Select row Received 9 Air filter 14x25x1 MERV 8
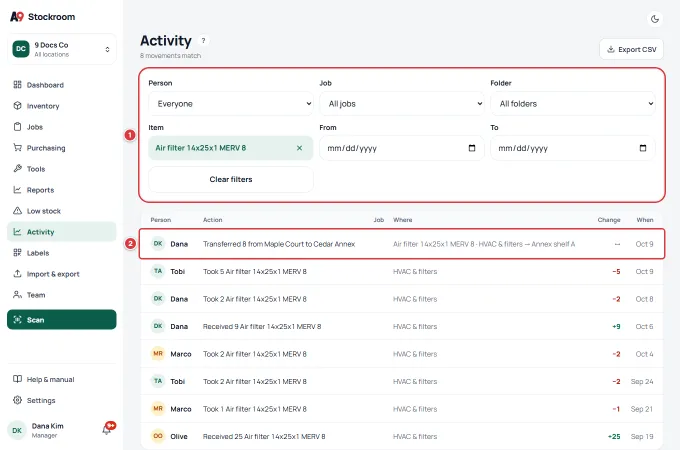This screenshot has height=450, width=680. [x=402, y=326]
